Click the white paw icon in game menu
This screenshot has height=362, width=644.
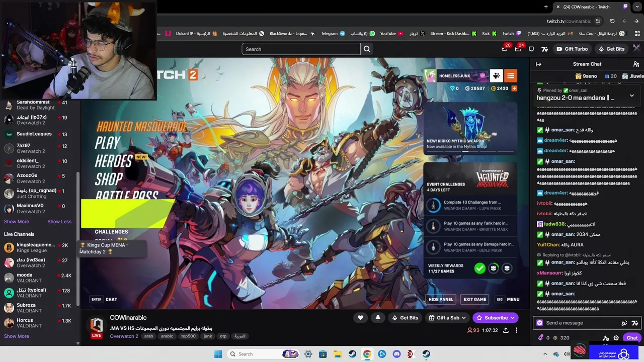pos(497,76)
